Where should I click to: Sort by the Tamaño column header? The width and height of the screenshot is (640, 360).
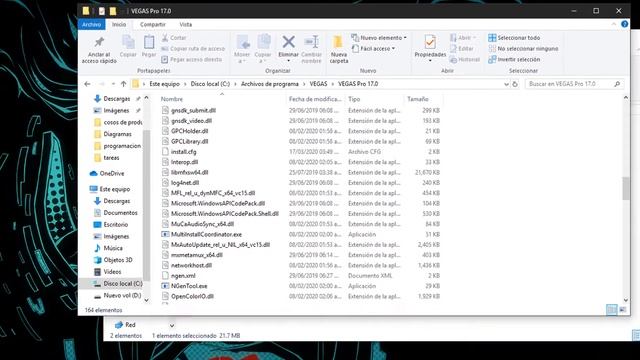click(x=418, y=99)
